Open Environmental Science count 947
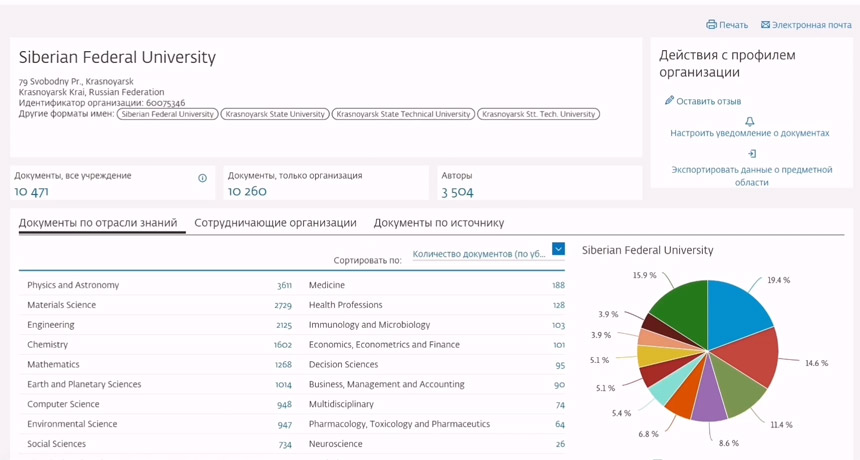 [x=284, y=424]
